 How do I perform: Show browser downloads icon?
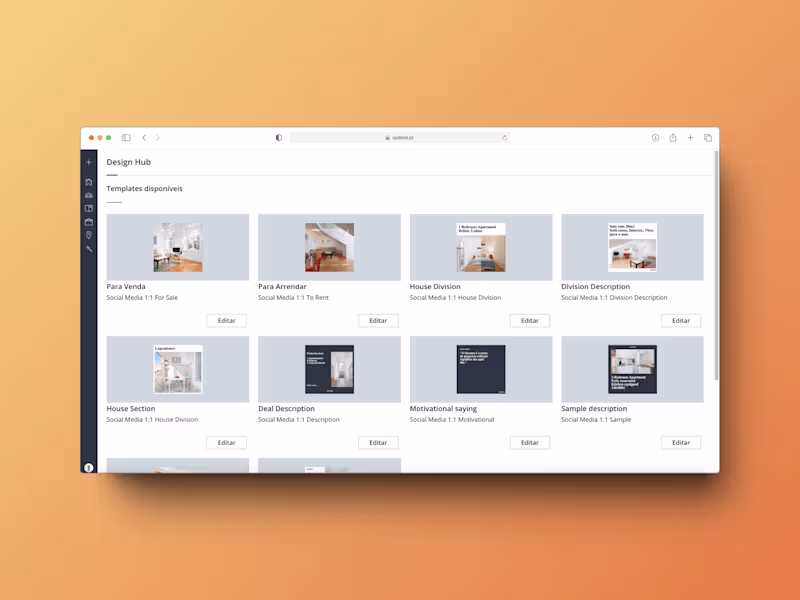click(656, 138)
